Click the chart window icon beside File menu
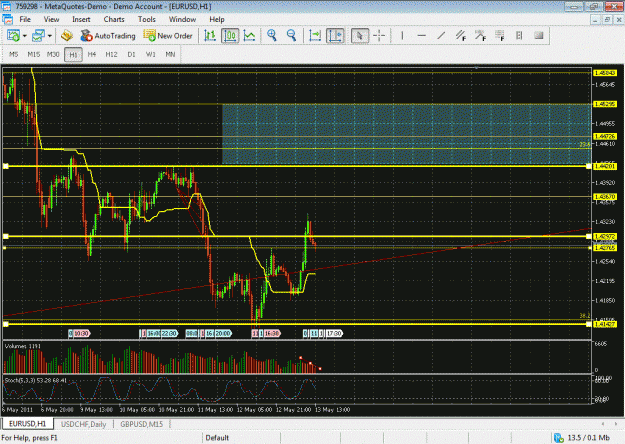The image size is (625, 444). (8, 19)
